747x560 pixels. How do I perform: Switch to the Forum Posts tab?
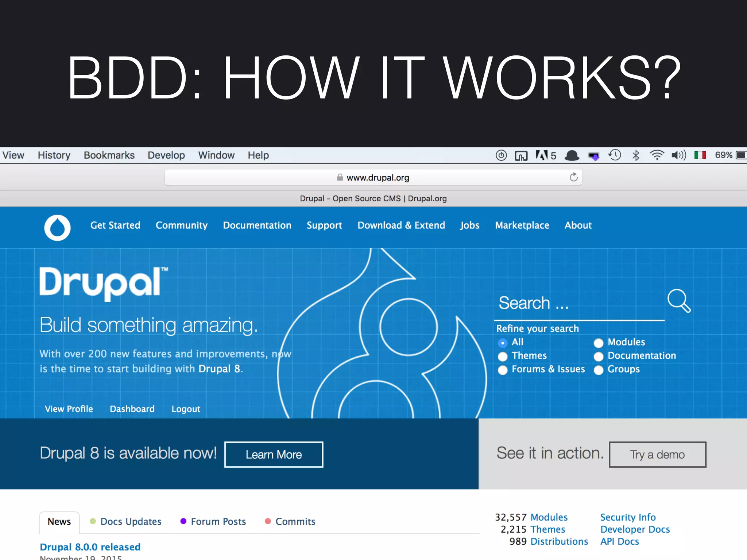point(213,522)
